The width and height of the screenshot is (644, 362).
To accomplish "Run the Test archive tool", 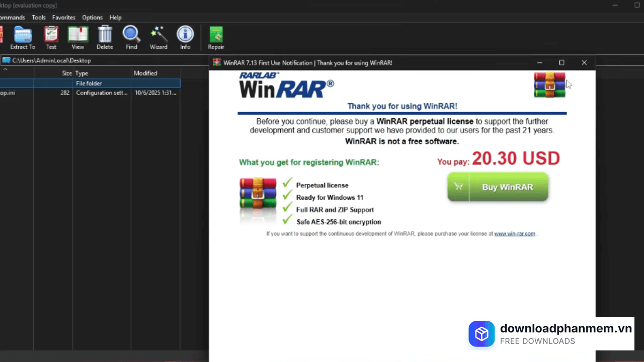I will [51, 38].
